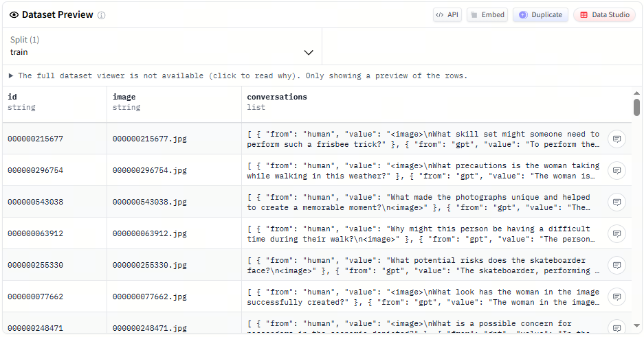The image size is (644, 337).
Task: Open the API button
Action: (447, 15)
